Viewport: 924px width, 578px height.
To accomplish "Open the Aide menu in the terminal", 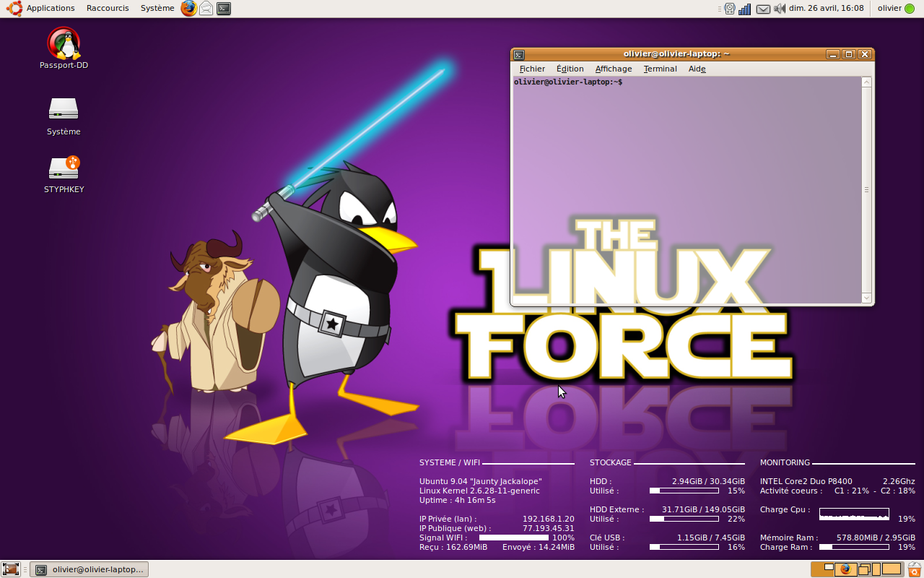I will coord(697,69).
